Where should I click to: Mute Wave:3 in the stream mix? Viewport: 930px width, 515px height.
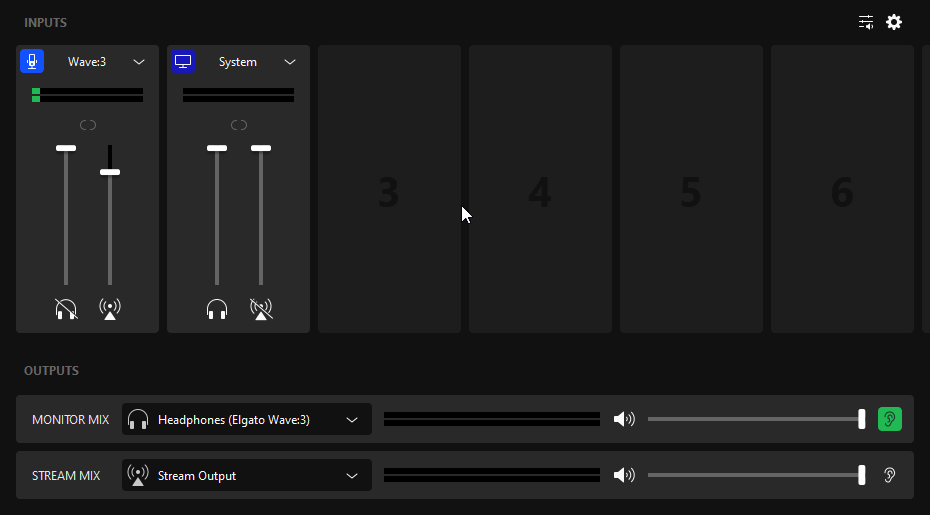110,309
